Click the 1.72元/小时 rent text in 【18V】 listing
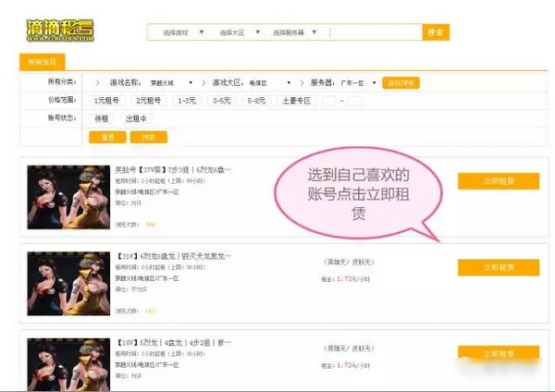 point(353,365)
